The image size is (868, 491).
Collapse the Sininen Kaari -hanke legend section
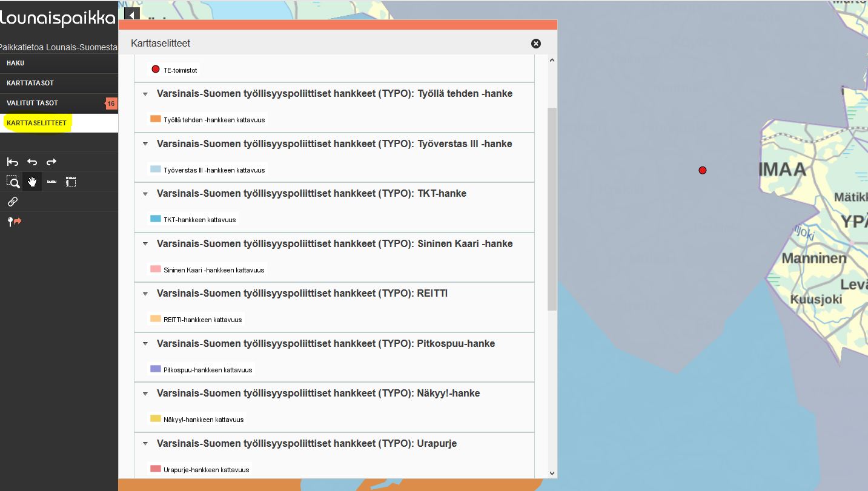(145, 244)
